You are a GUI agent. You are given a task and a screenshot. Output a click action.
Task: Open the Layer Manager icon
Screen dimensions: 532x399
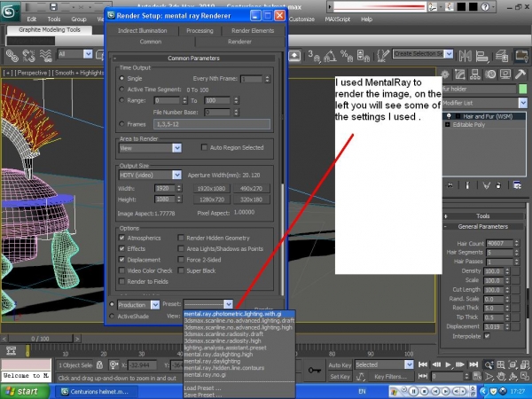(502, 56)
